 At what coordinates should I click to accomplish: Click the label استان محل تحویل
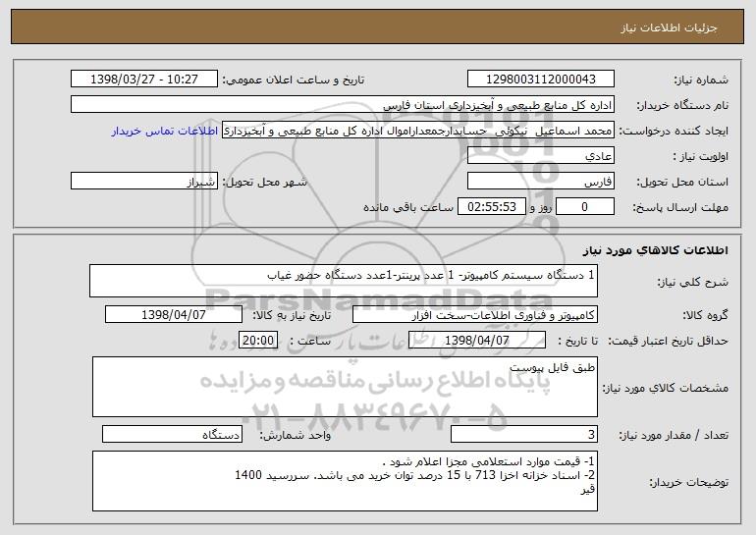[x=682, y=183]
